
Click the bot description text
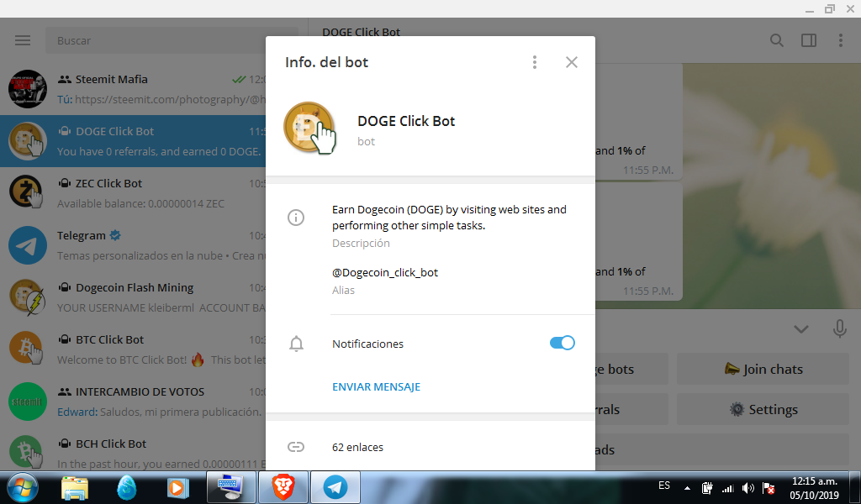coord(449,218)
